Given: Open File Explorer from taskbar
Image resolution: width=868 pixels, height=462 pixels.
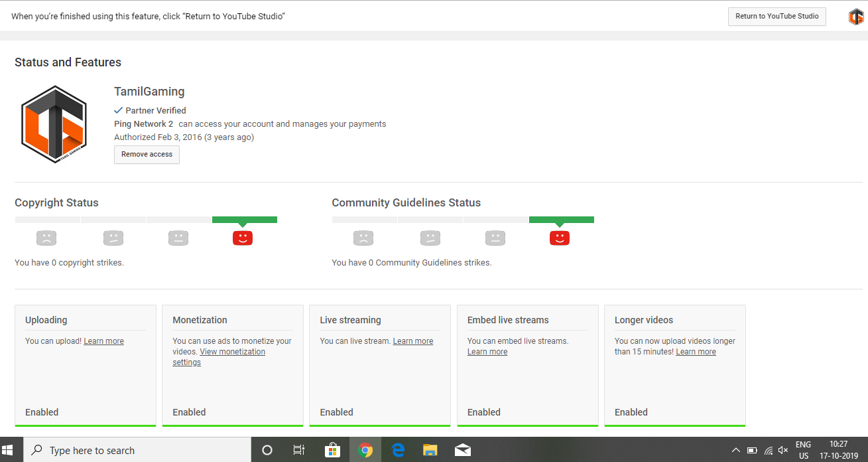Looking at the screenshot, I should (x=430, y=450).
